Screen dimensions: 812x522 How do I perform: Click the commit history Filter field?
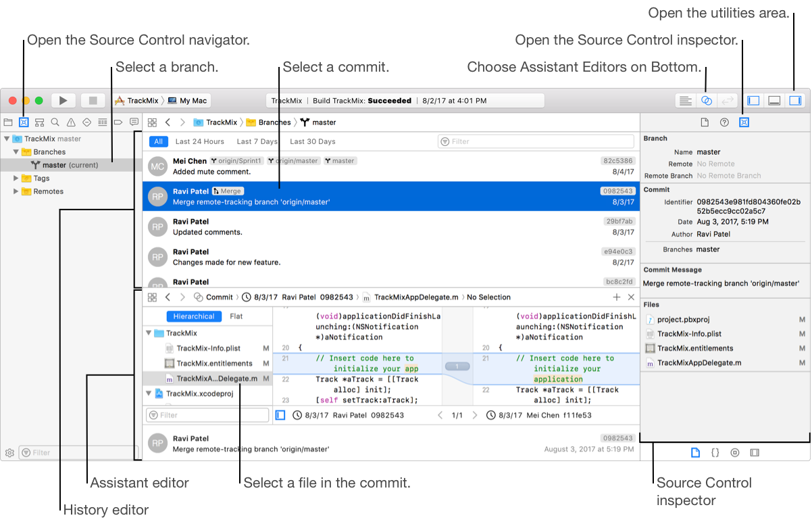tap(536, 141)
